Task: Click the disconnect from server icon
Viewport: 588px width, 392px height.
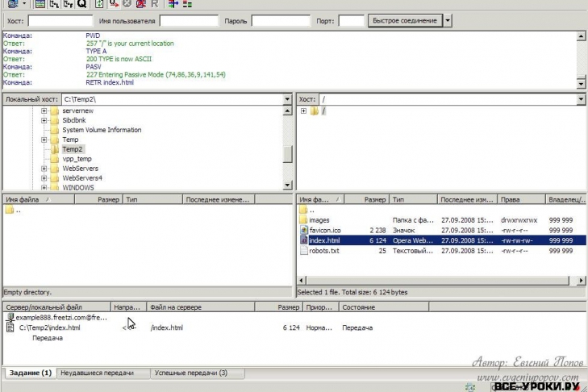Action: click(x=140, y=4)
